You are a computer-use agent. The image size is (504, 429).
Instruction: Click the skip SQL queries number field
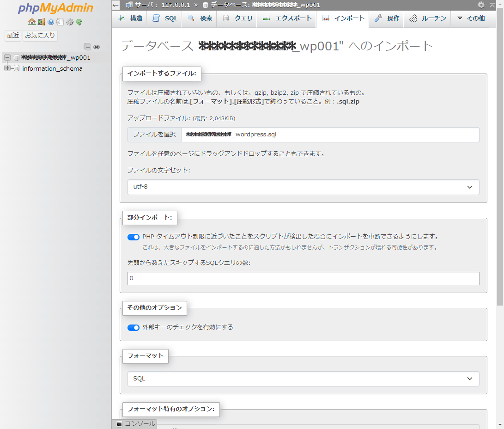pos(303,278)
